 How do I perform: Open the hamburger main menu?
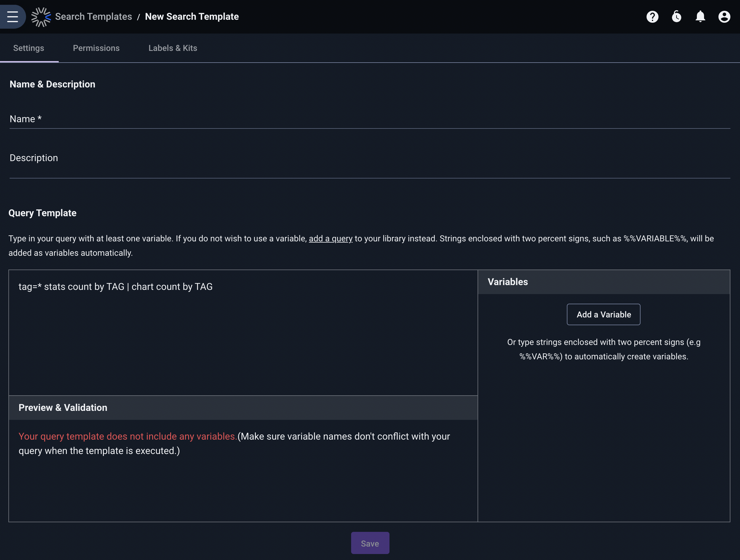pos(12,16)
